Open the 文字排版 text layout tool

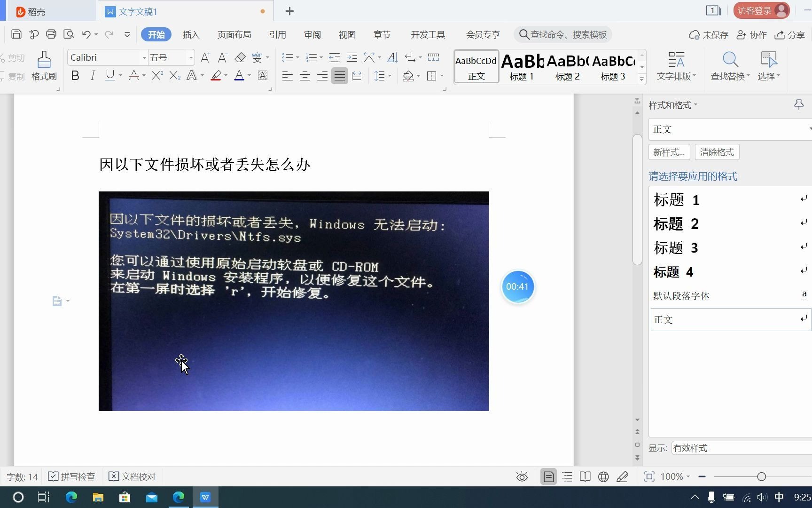tap(677, 66)
